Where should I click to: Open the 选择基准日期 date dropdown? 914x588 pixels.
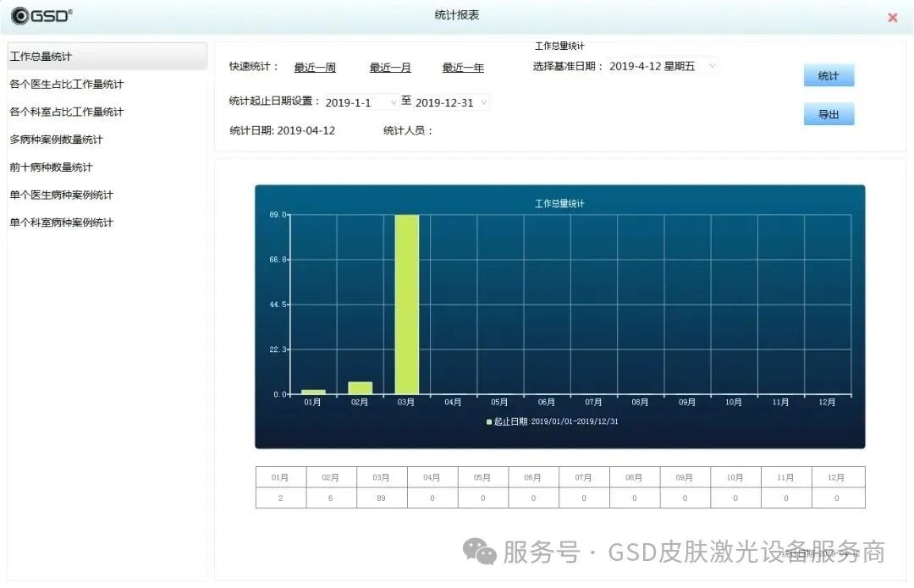click(x=711, y=65)
